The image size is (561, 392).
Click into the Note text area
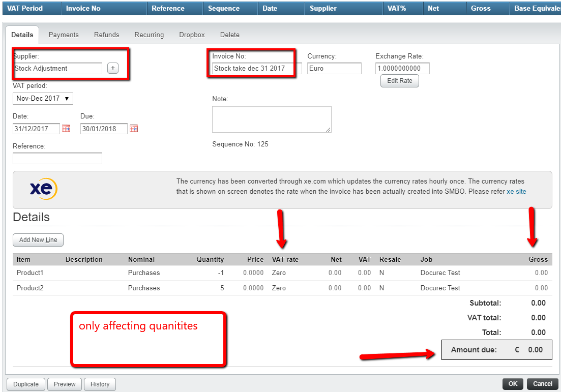coord(272,119)
